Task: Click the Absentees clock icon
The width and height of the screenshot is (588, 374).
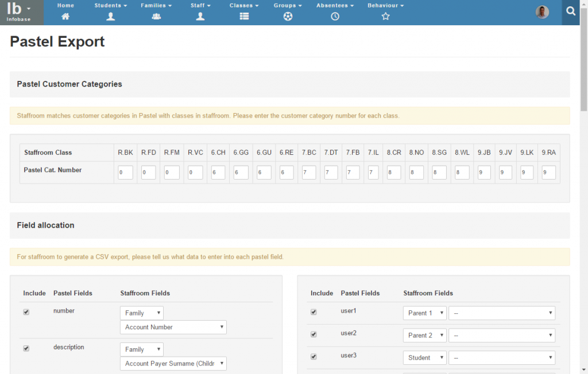Action: (x=335, y=17)
